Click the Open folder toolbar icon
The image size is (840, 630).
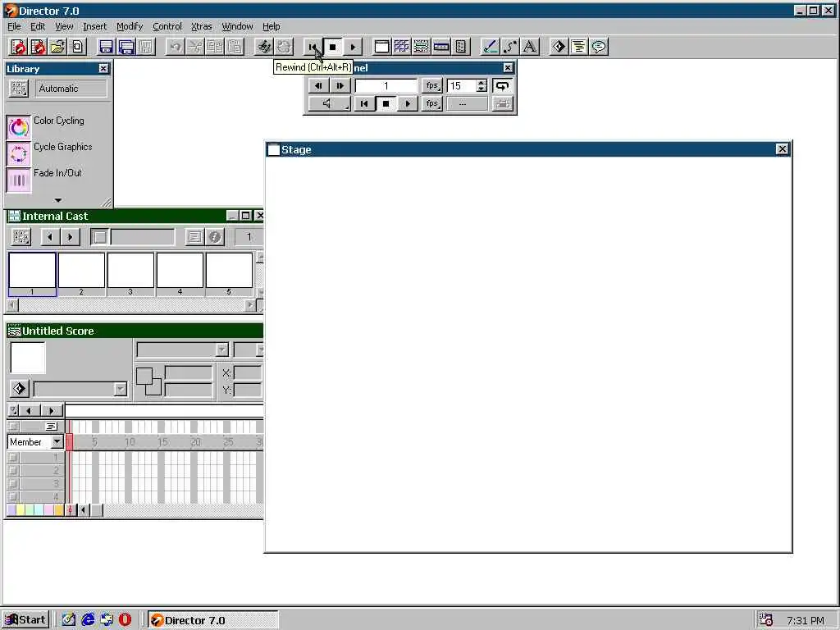(58, 47)
